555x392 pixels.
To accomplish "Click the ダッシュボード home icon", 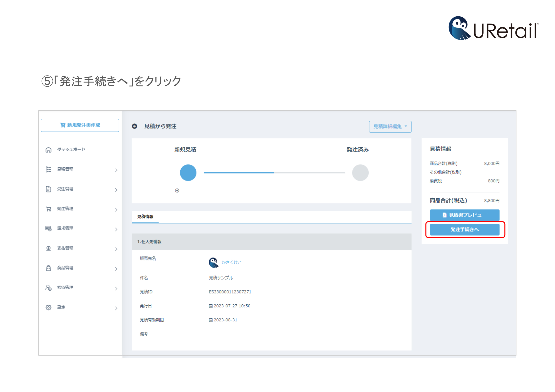I will coord(48,150).
